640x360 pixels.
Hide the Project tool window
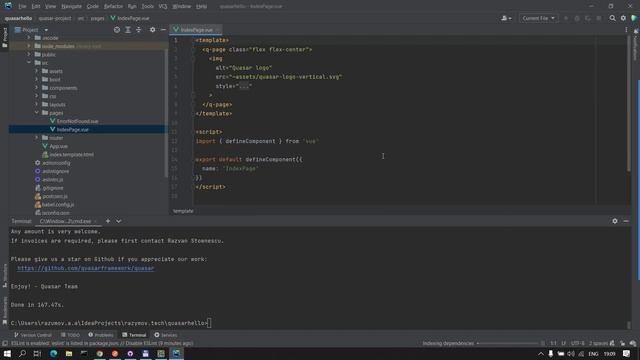163,30
